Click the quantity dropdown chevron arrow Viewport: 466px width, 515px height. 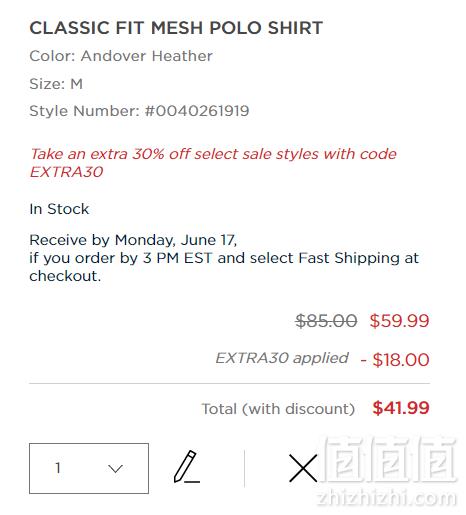click(x=115, y=468)
